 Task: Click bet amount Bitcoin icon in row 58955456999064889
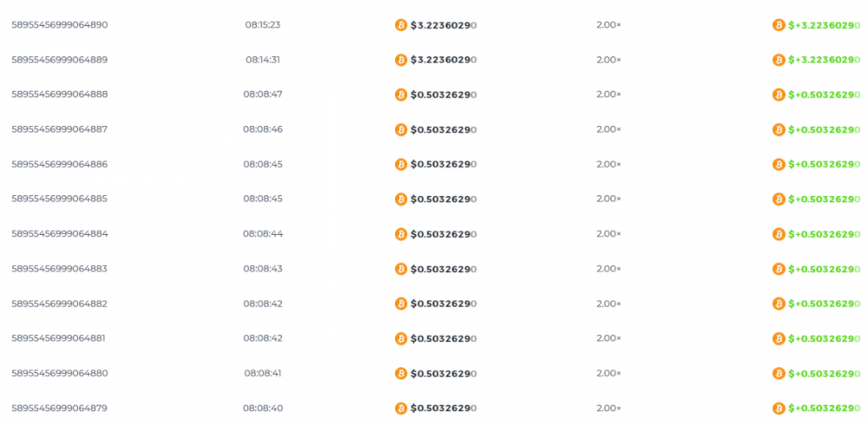401,60
